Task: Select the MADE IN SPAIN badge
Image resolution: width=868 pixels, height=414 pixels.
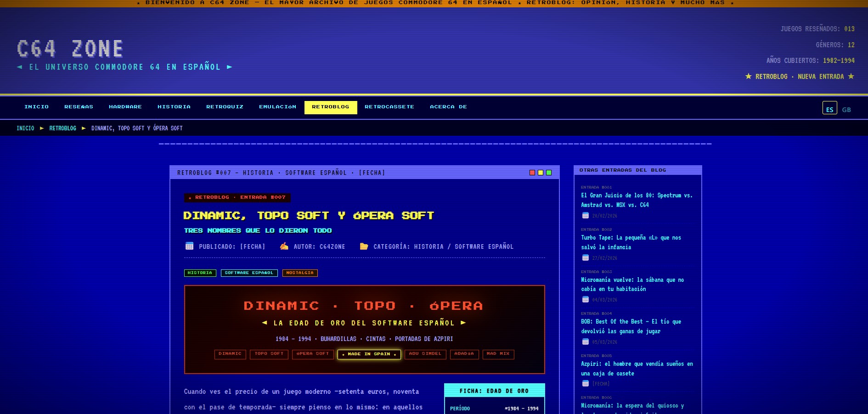Action: [369, 354]
